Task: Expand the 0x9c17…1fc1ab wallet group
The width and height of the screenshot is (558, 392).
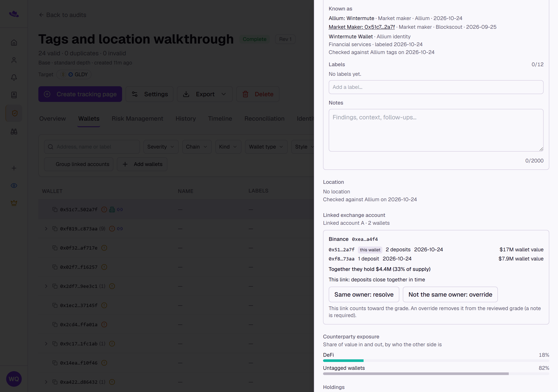Action: 46,344
